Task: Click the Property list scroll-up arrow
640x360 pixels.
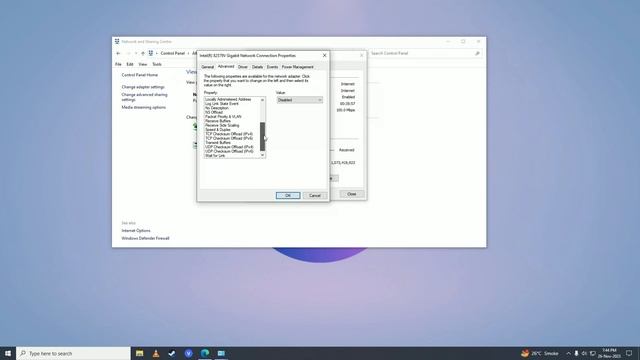Action: point(262,100)
